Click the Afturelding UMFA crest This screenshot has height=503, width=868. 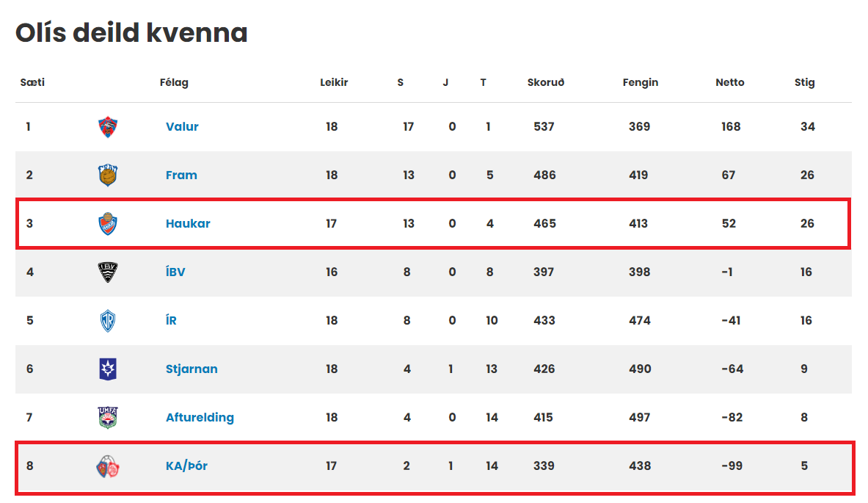pos(108,418)
